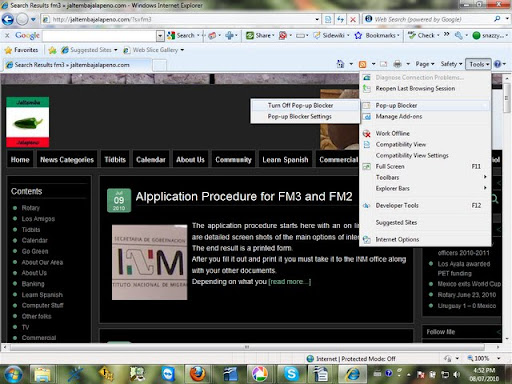This screenshot has height=384, width=512.
Task: Toggle Suggested Sites in Tools menu
Action: point(425,222)
